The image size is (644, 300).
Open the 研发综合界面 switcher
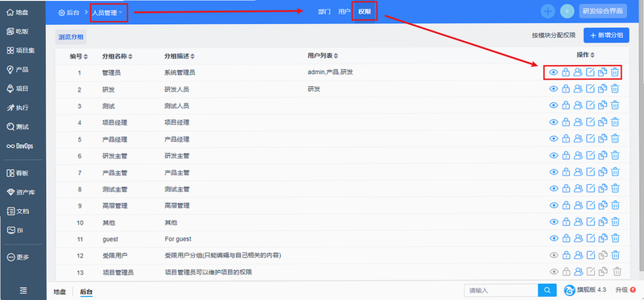point(603,11)
